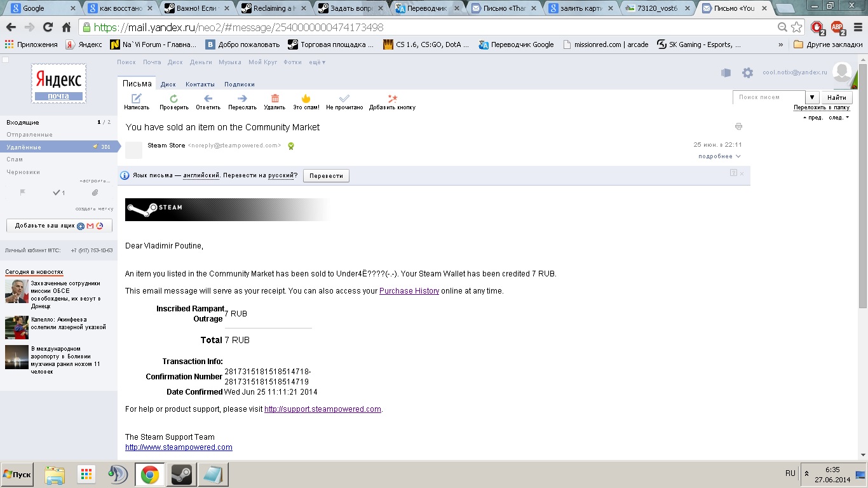This screenshot has height=488, width=868.
Task: Click Chrome back navigation arrow
Action: click(x=11, y=27)
